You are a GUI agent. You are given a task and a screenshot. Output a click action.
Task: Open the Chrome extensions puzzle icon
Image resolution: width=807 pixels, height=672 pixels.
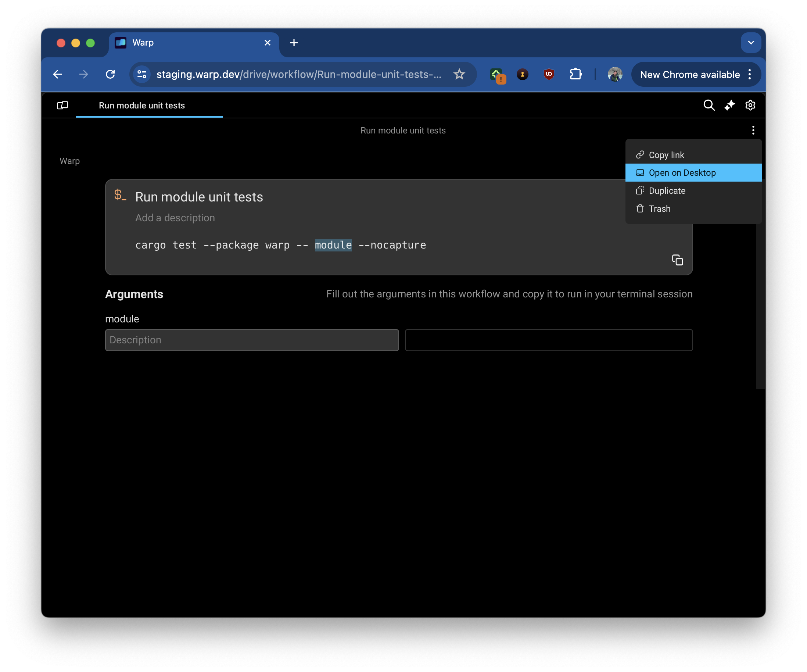[575, 74]
